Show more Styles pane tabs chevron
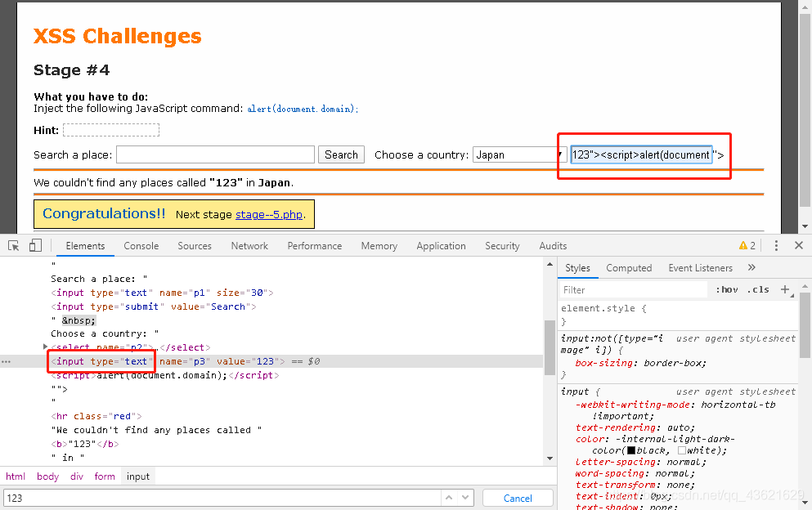This screenshot has width=812, height=510. [751, 268]
